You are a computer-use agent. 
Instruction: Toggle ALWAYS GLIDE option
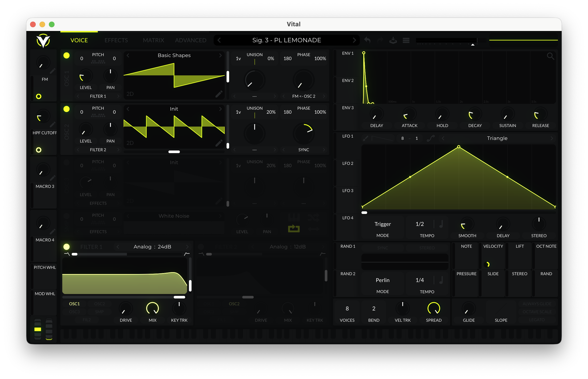(x=537, y=304)
